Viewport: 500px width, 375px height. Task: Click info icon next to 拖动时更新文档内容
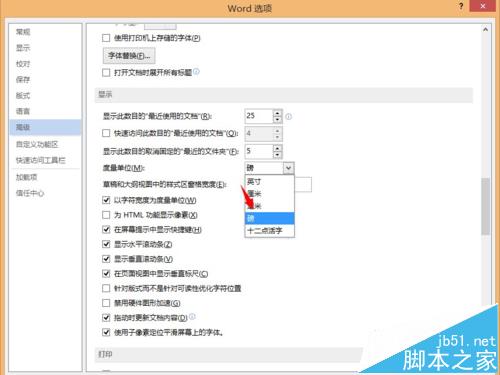click(192, 316)
